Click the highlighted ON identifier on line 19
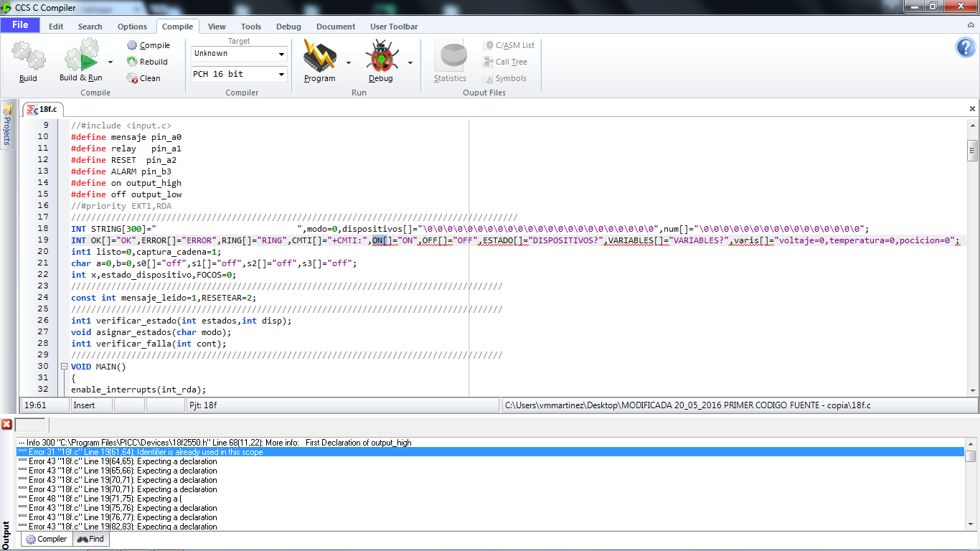This screenshot has width=980, height=551. click(379, 240)
